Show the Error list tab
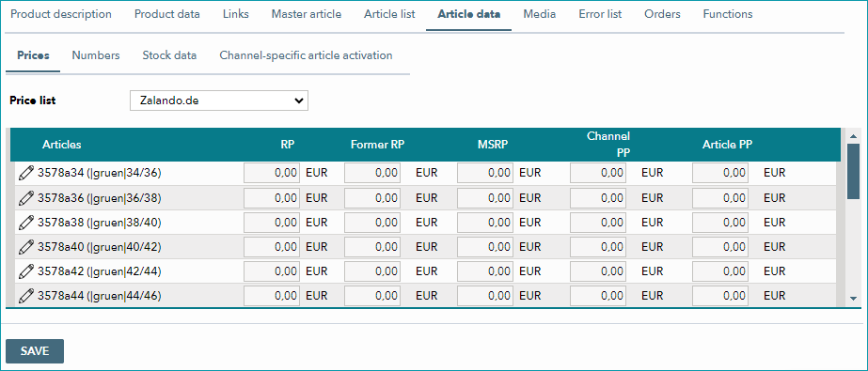The image size is (868, 371). pos(600,14)
